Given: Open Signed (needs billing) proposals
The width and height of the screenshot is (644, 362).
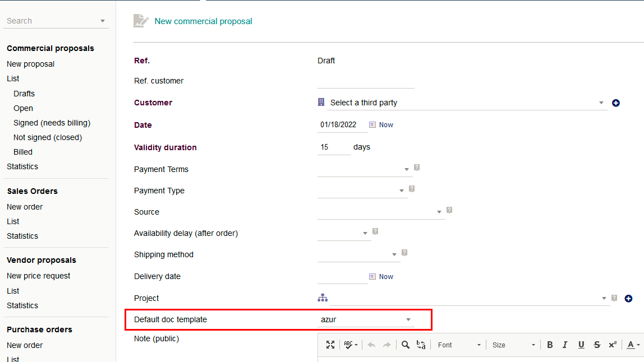Looking at the screenshot, I should (x=52, y=123).
